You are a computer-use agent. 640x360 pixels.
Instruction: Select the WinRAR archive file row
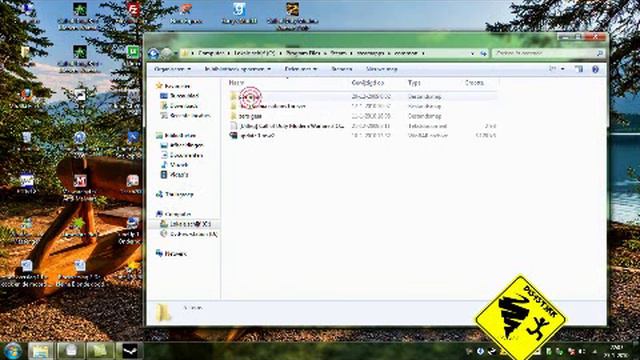(363, 136)
